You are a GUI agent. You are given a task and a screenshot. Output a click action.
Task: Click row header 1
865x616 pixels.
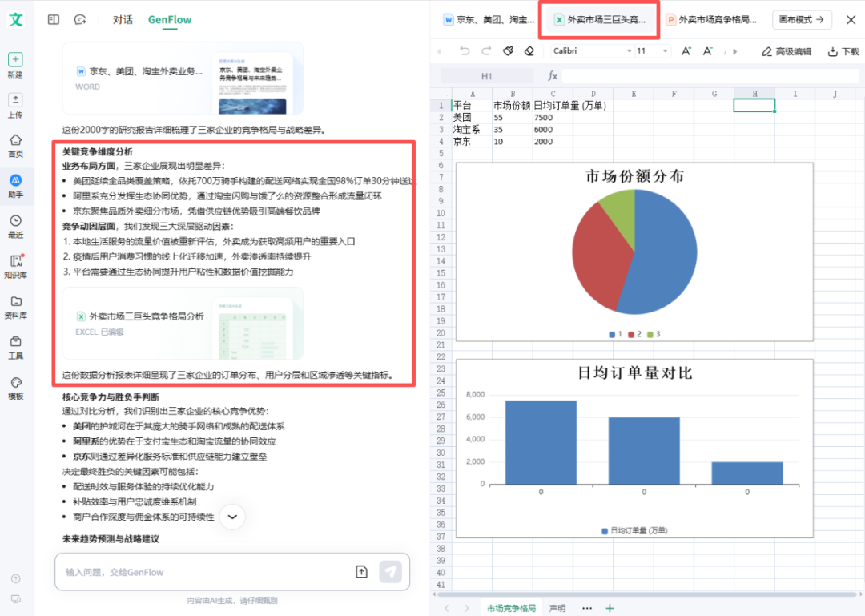[x=441, y=106]
